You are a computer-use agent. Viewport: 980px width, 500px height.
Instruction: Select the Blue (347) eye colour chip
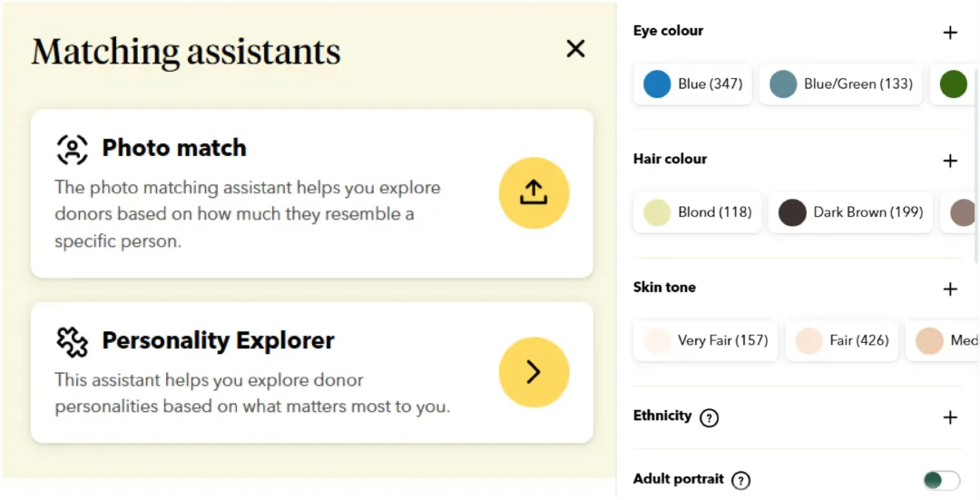click(x=694, y=84)
